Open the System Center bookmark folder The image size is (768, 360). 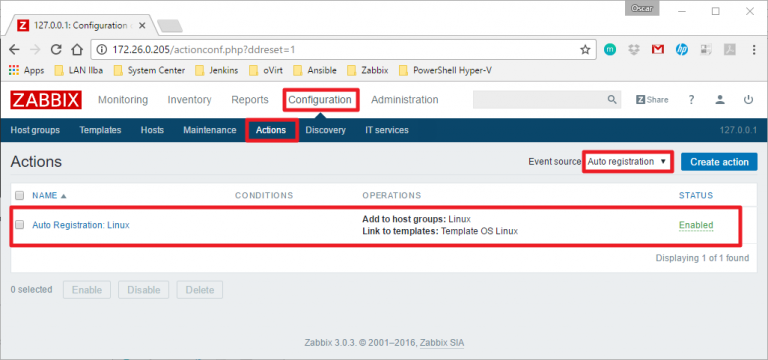(x=149, y=71)
